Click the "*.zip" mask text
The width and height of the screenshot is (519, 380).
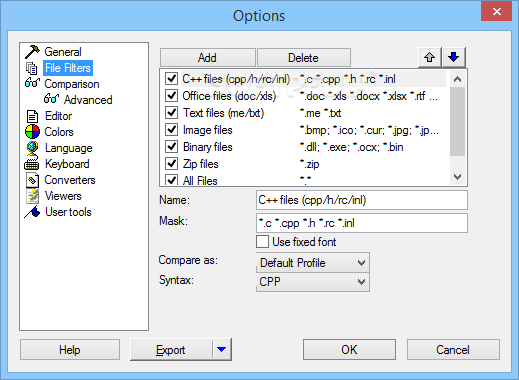click(x=309, y=164)
